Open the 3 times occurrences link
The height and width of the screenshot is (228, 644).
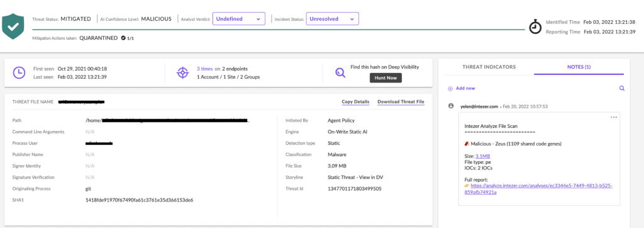click(205, 69)
